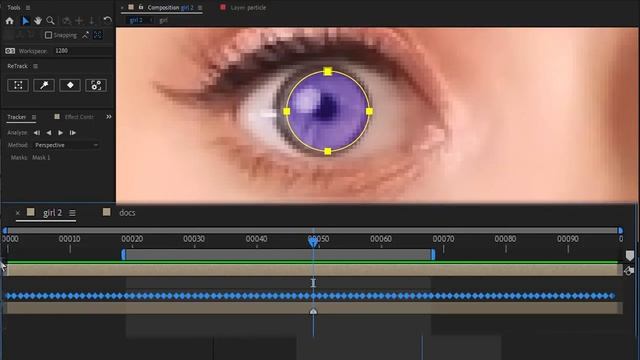Click the layer marker on bottom layer
Viewport: 640px width, 360px height.
click(313, 311)
